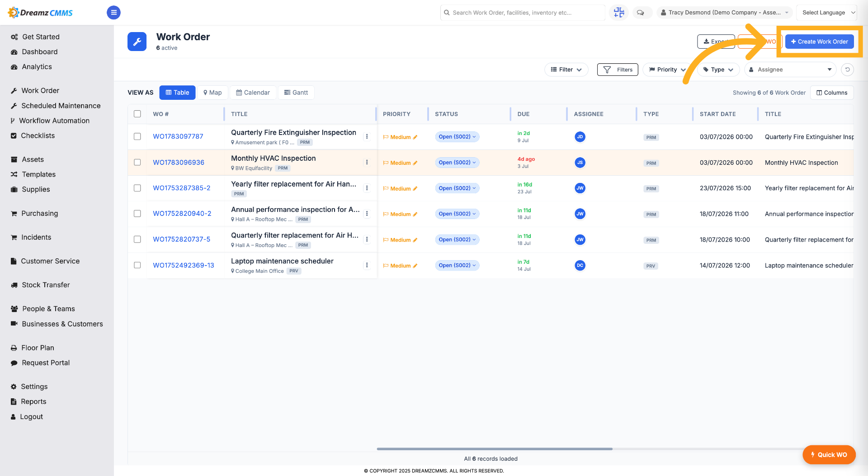Open Workflow Automation in the sidebar
The width and height of the screenshot is (868, 476).
click(54, 121)
